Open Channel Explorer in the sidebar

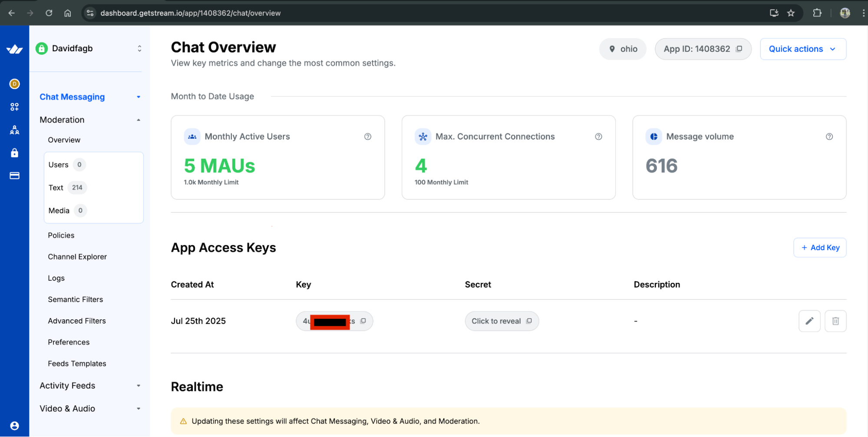tap(77, 257)
